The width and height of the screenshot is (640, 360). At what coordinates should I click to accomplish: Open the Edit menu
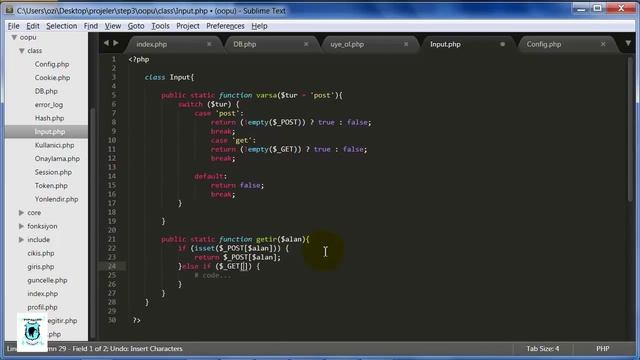click(x=33, y=26)
